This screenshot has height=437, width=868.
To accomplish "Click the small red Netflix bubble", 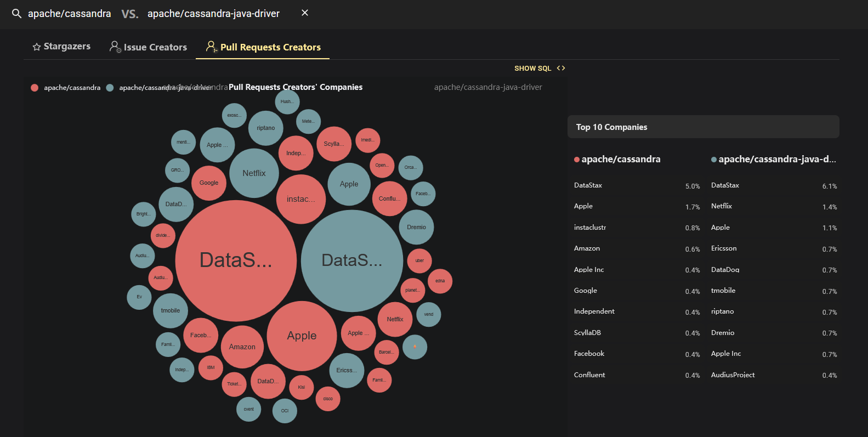I will pos(395,320).
